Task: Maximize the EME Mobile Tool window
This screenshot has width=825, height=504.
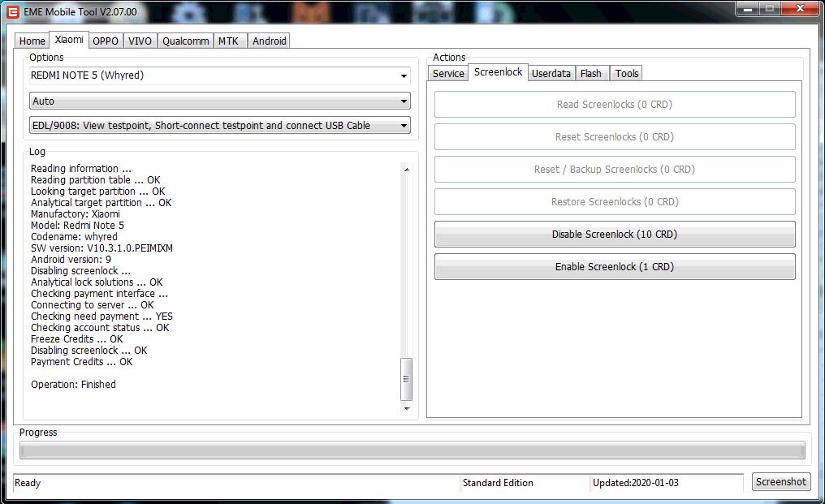Action: [x=769, y=9]
